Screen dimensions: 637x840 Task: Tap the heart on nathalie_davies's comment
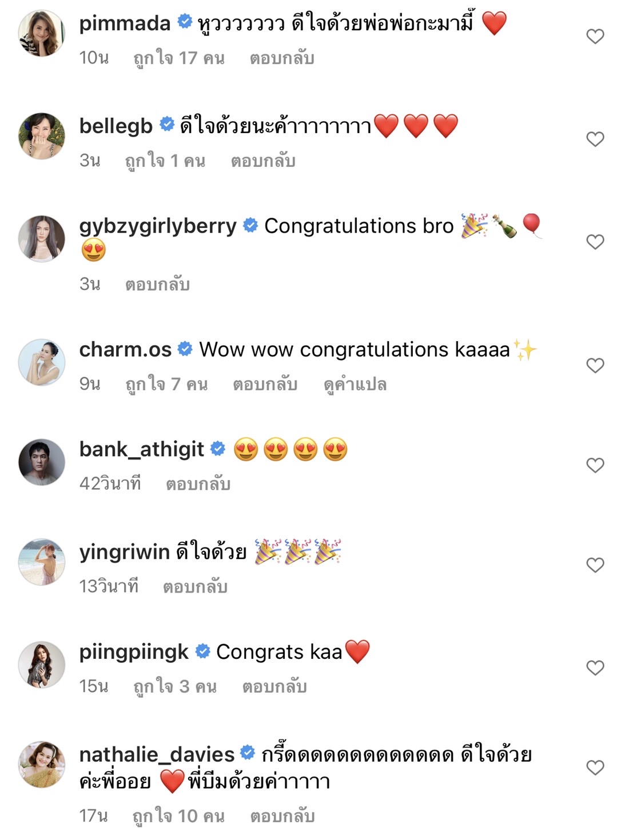[x=595, y=767]
